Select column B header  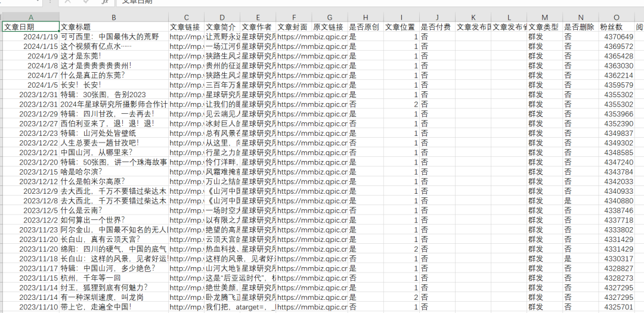114,17
